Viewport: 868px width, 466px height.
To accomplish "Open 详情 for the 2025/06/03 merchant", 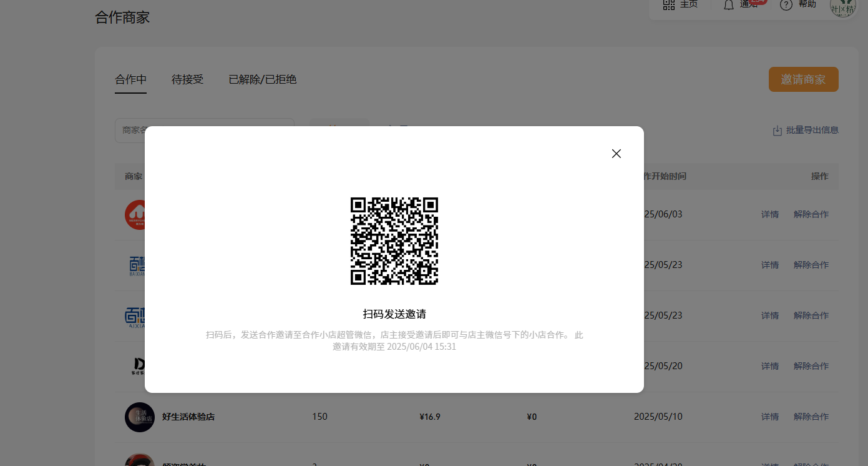I will tap(769, 214).
